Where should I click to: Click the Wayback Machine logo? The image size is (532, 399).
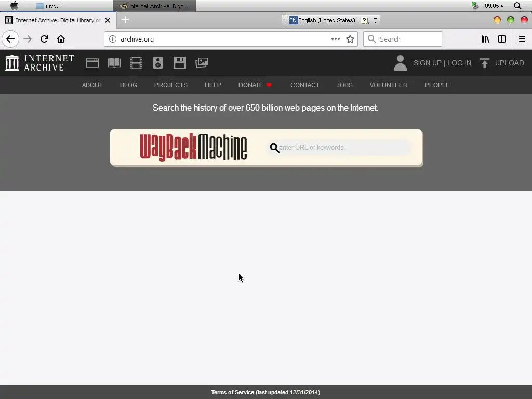[x=193, y=147]
